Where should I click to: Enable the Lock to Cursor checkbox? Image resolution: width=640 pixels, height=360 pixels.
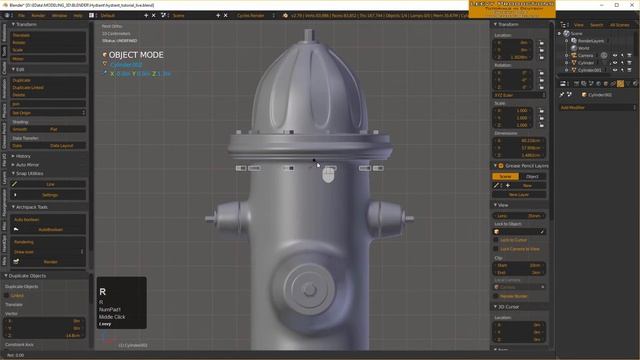point(496,240)
